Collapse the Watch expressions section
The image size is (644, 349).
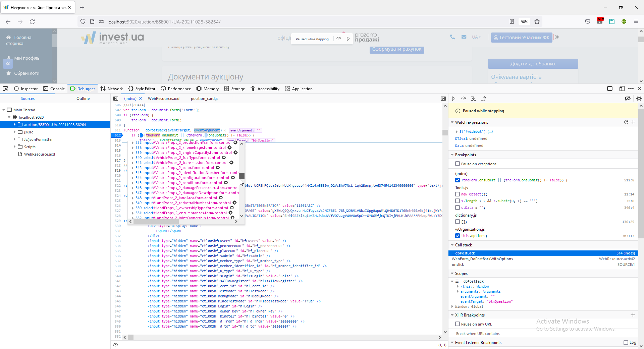point(452,122)
